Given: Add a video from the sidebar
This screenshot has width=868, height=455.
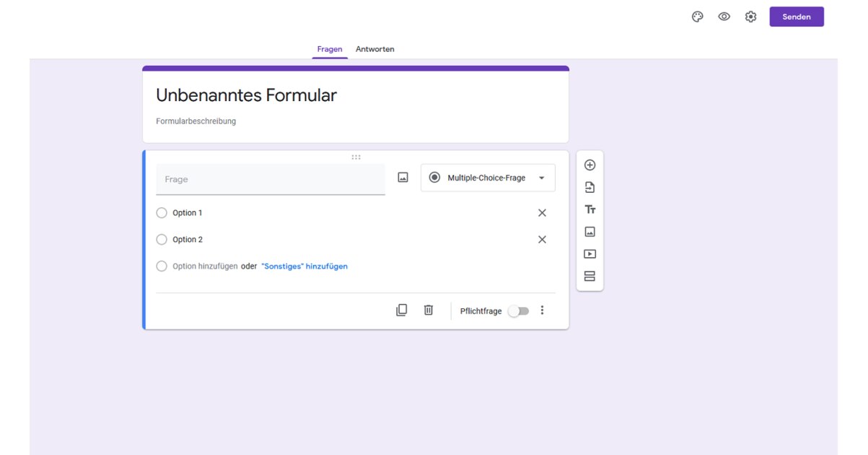Looking at the screenshot, I should pos(589,254).
